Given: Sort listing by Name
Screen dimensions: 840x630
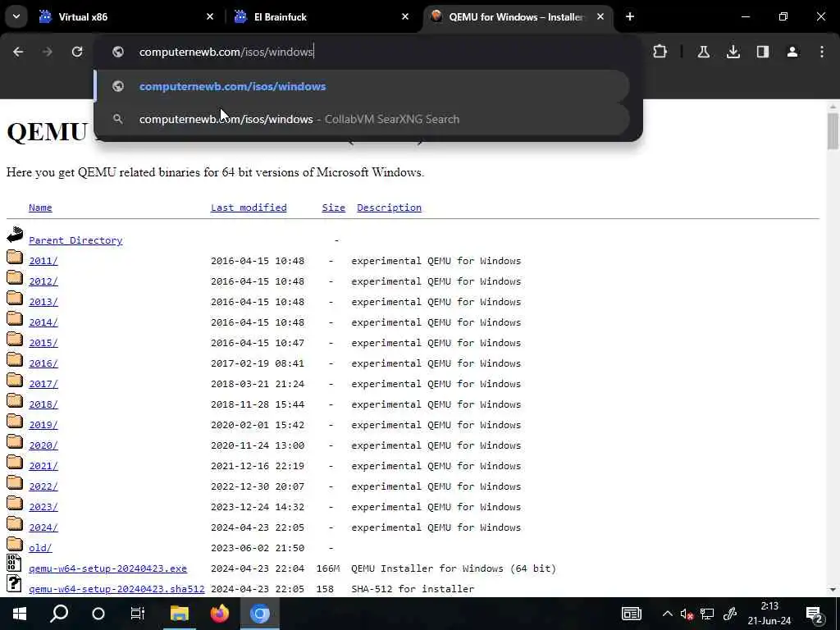Looking at the screenshot, I should tap(40, 208).
